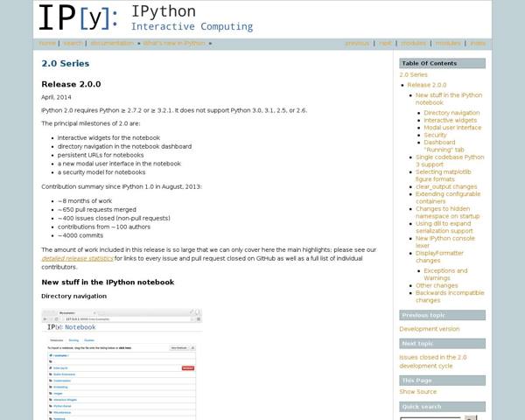525x420 pixels.
Task: Select Interactive widgets in table of contents
Action: pos(451,120)
